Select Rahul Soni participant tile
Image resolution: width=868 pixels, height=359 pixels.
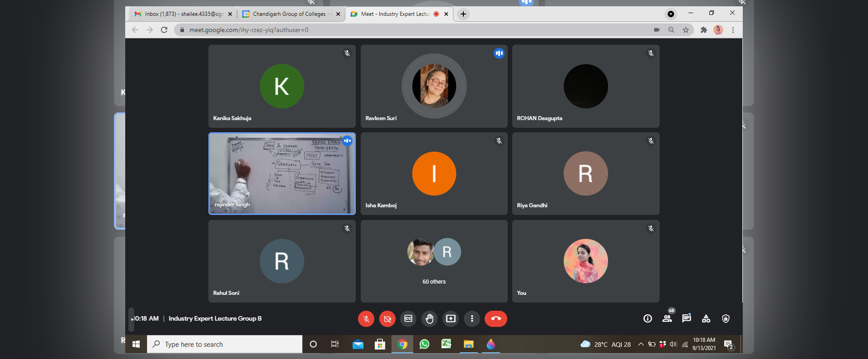pyautogui.click(x=282, y=261)
